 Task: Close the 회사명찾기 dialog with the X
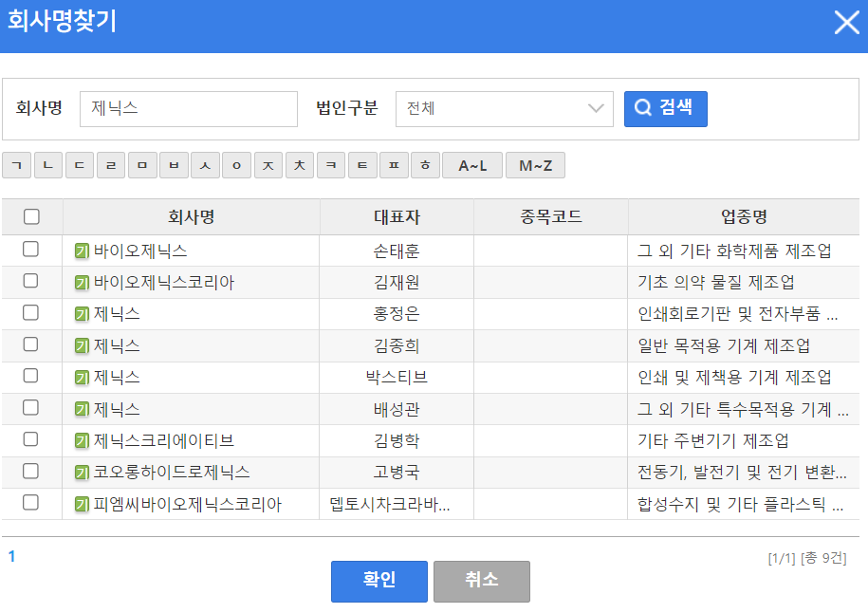[846, 23]
